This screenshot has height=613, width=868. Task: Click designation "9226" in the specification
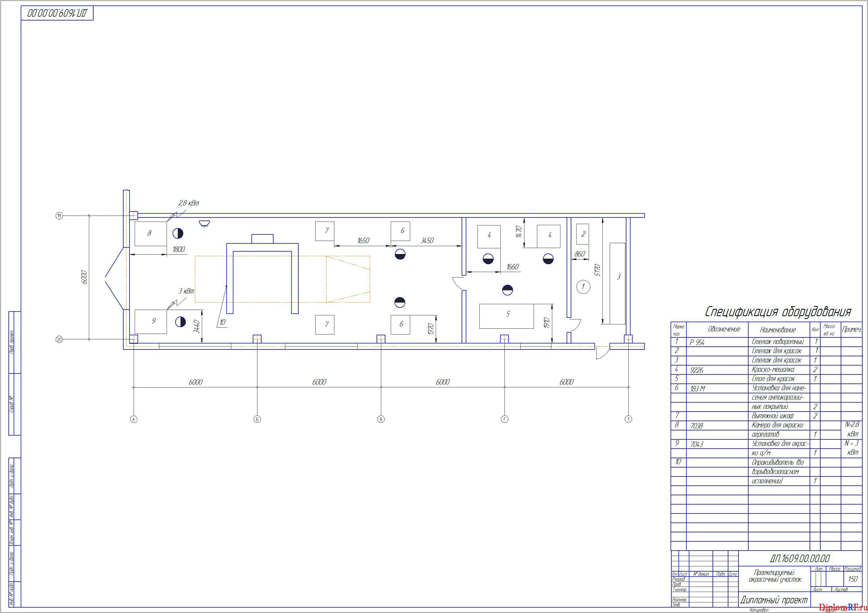pos(697,370)
